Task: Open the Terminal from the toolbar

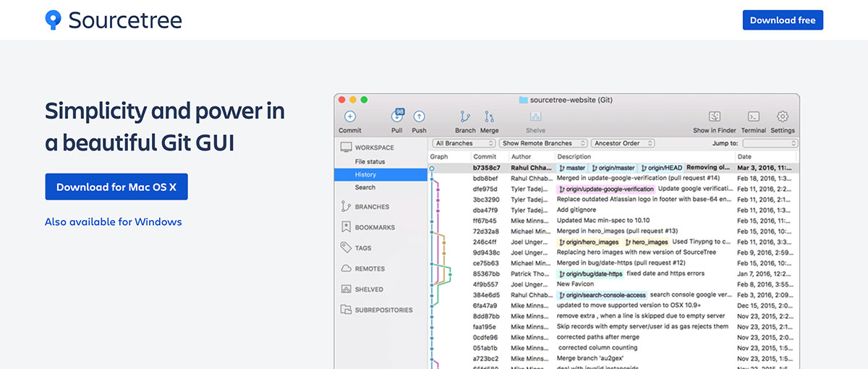Action: 754,116
